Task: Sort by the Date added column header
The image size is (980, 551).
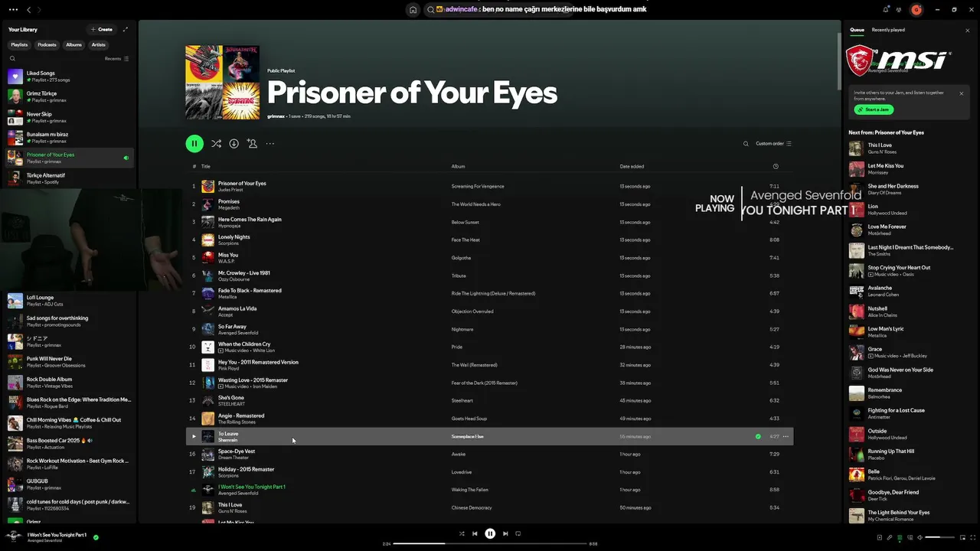Action: coord(632,166)
